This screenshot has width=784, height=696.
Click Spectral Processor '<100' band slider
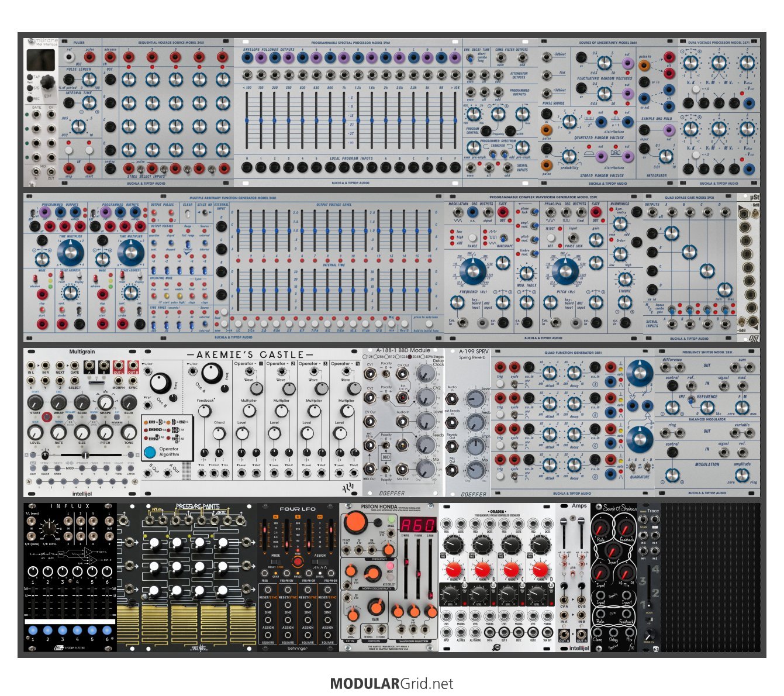[x=246, y=119]
